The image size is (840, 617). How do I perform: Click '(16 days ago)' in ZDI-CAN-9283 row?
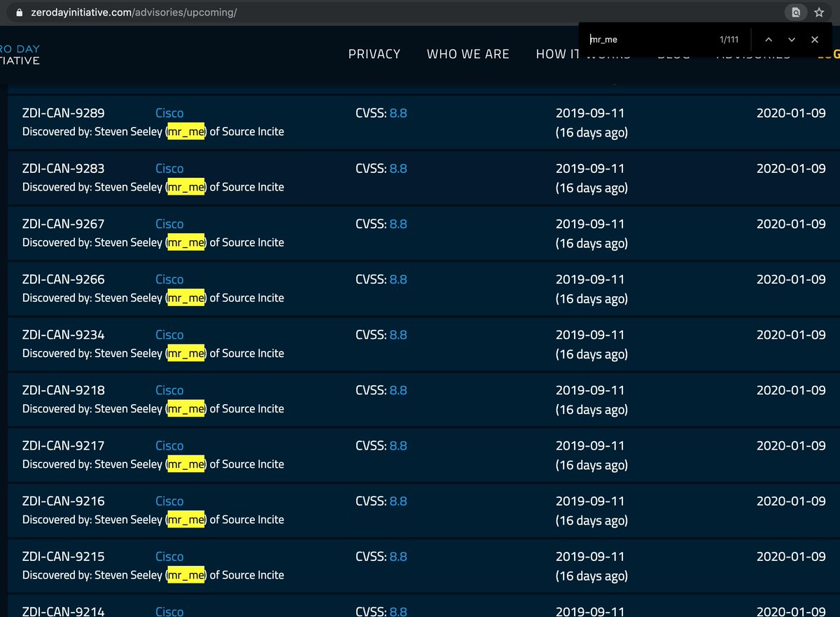point(591,188)
